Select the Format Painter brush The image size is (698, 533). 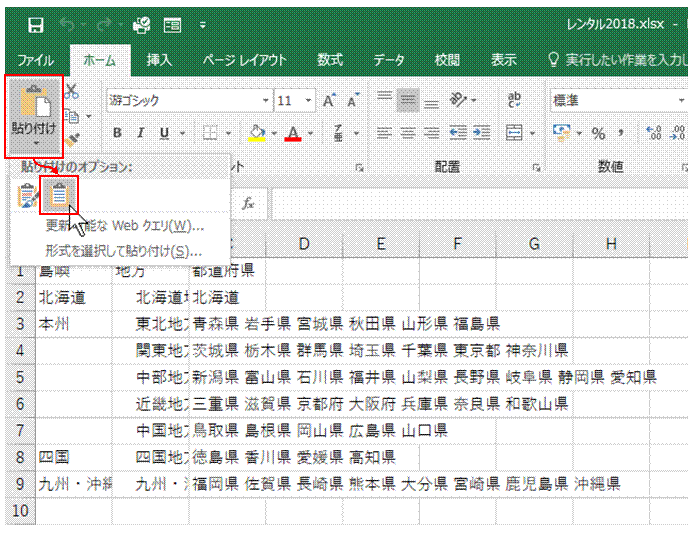coord(72,141)
